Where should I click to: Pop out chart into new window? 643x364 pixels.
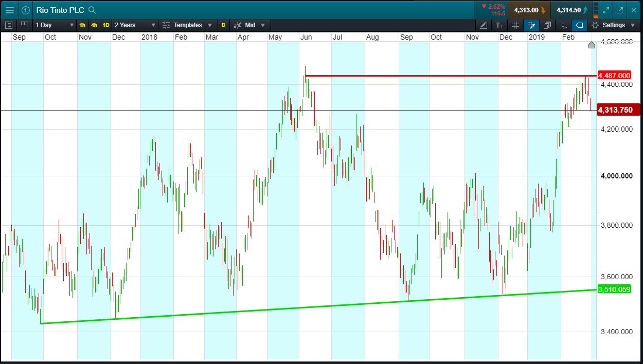[x=619, y=10]
